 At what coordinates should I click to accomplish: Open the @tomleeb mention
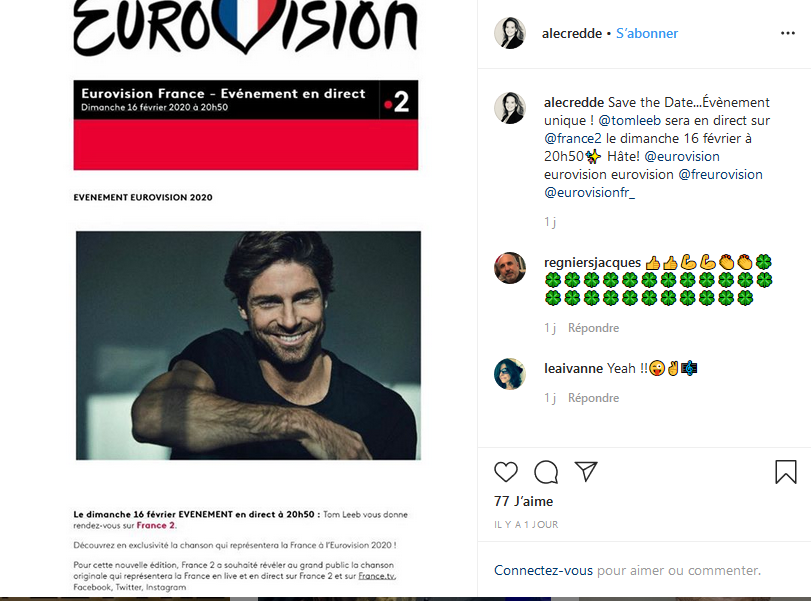pos(629,121)
